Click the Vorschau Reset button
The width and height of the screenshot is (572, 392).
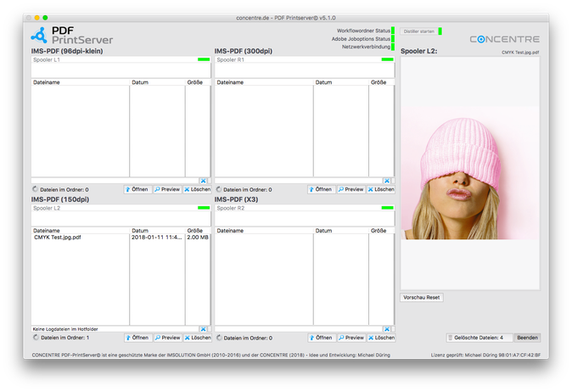tap(422, 298)
